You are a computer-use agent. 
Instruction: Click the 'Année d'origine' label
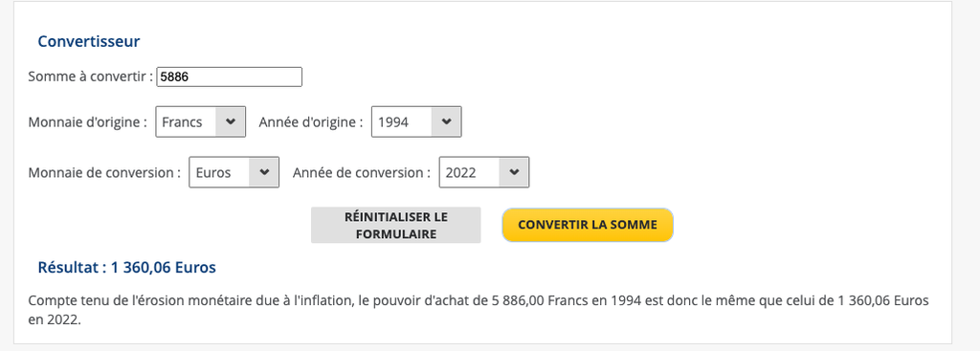click(x=311, y=121)
